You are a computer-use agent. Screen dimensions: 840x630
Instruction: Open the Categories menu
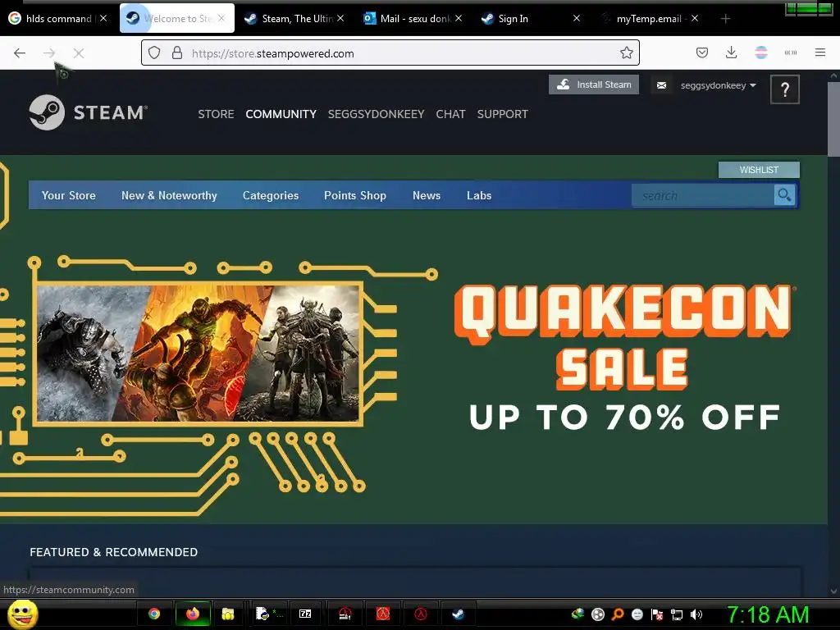[271, 195]
